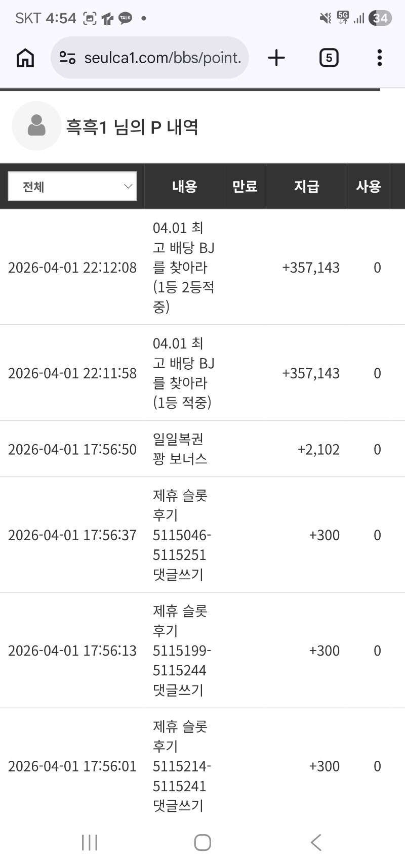Tap the 내용 column header
405x868 pixels.
[184, 186]
